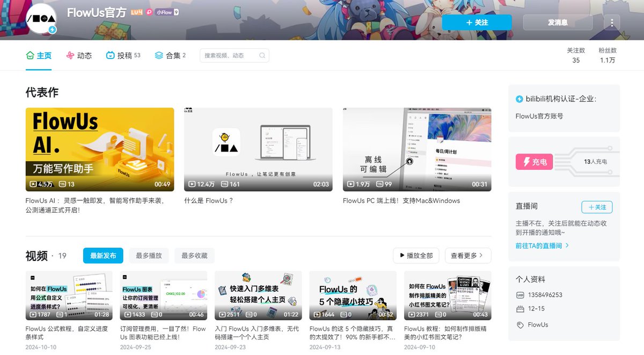Screen dimensions: 644x355
Task: Click the play-count icon on FlowUs AI thumbnail
Action: coord(33,184)
